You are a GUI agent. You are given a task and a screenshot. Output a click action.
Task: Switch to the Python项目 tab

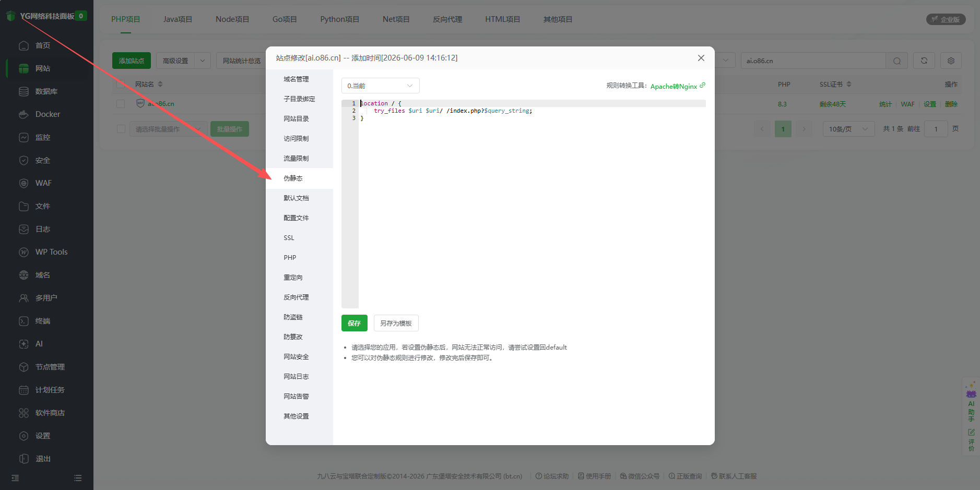[x=340, y=19]
